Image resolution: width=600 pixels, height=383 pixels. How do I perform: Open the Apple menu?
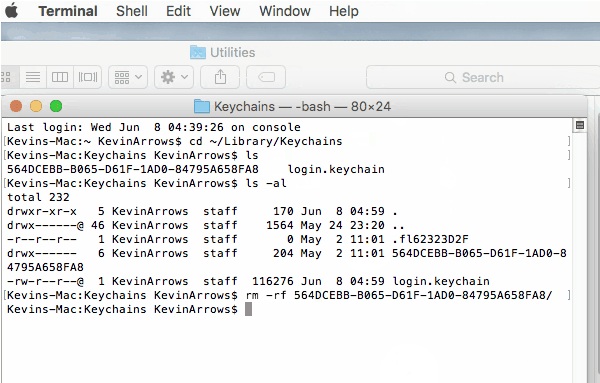pyautogui.click(x=11, y=10)
